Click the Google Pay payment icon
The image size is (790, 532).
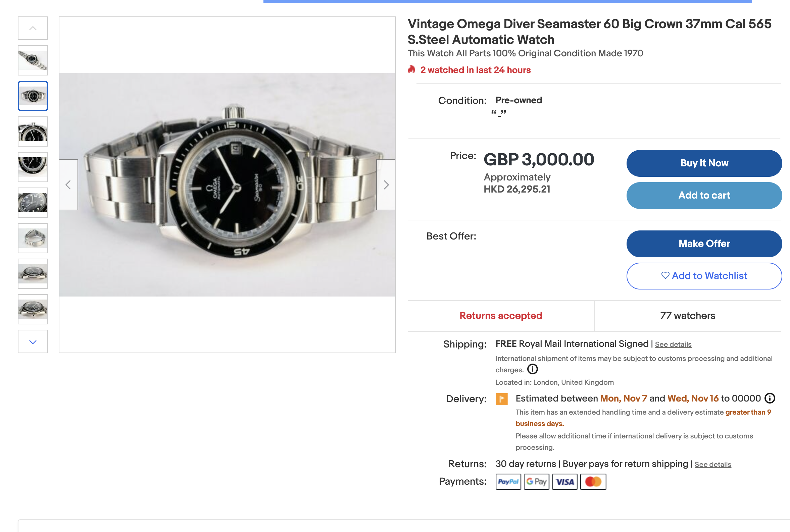(536, 481)
